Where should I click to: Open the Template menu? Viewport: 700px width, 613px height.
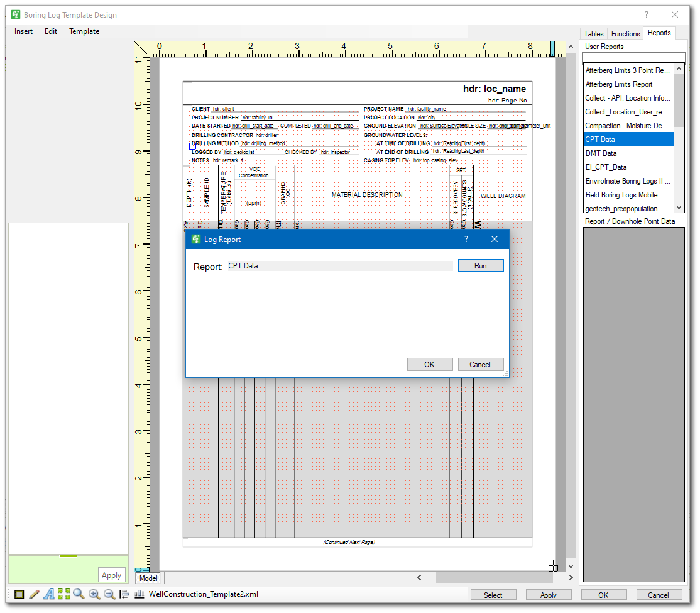(x=84, y=31)
